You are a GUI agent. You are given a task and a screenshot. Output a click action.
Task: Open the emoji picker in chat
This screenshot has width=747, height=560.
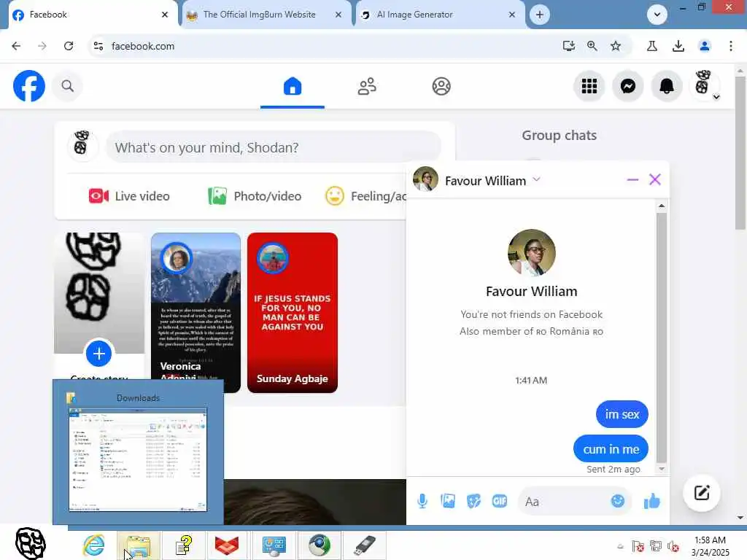pyautogui.click(x=617, y=501)
